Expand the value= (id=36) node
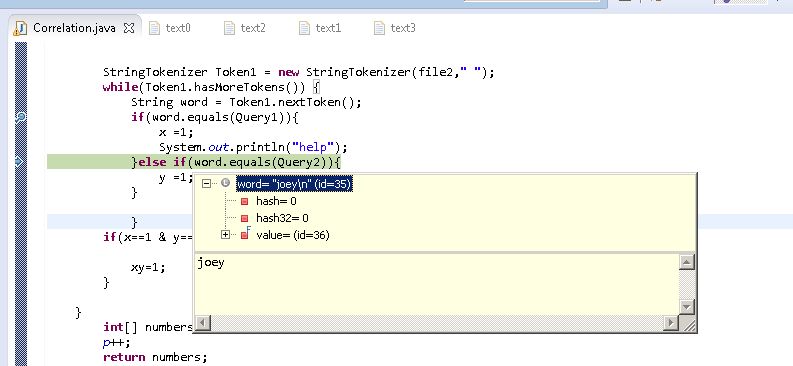The width and height of the screenshot is (793, 366). [226, 235]
